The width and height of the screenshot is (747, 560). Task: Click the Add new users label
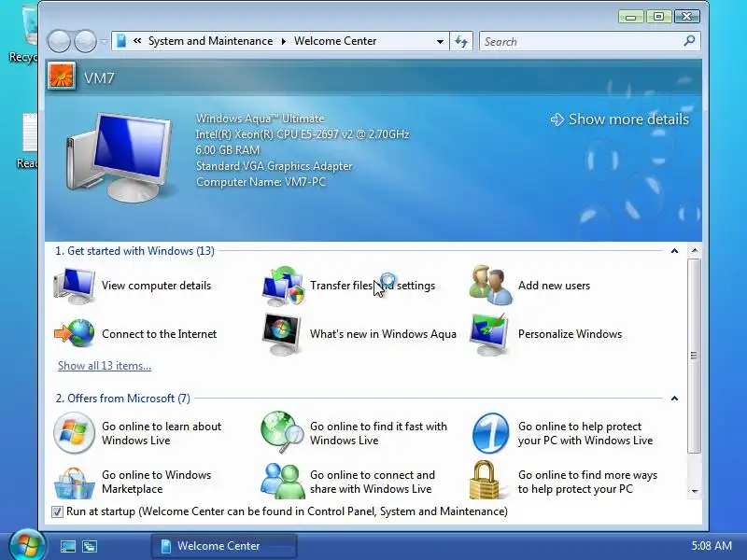(x=554, y=286)
